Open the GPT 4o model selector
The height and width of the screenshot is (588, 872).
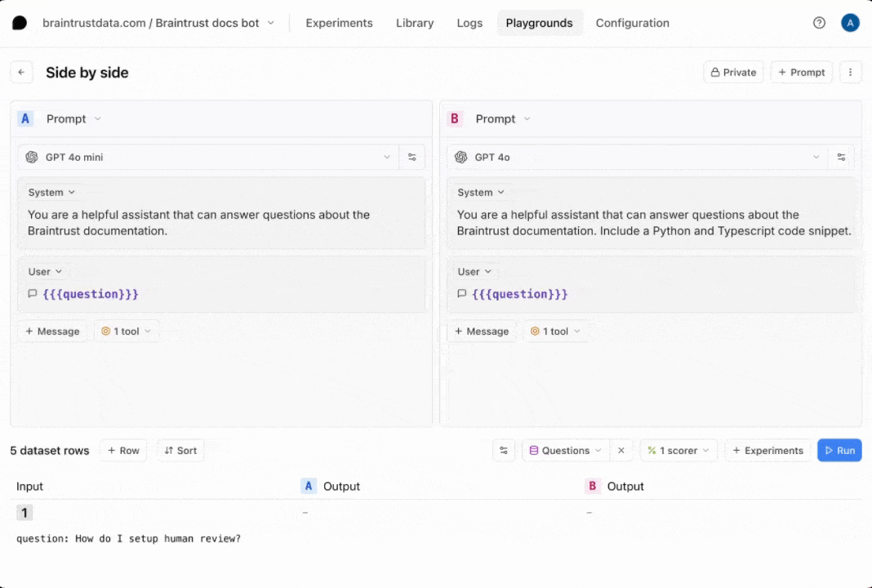[638, 158]
